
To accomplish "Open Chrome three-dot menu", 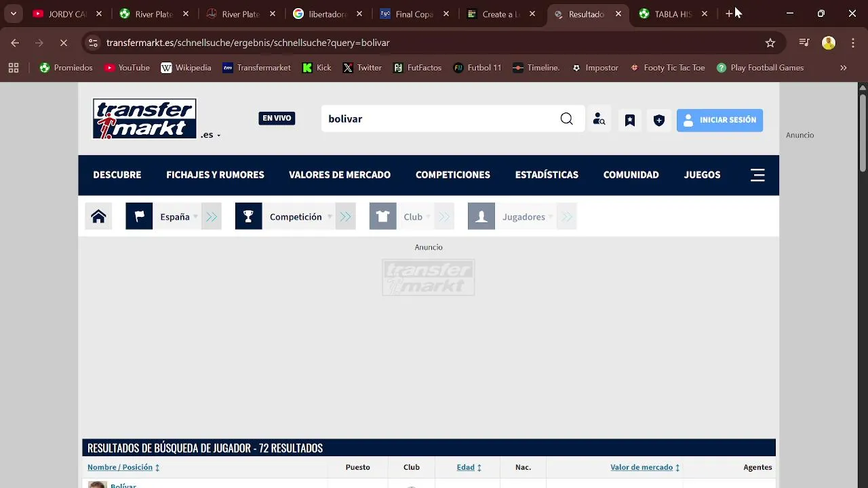I will point(853,43).
